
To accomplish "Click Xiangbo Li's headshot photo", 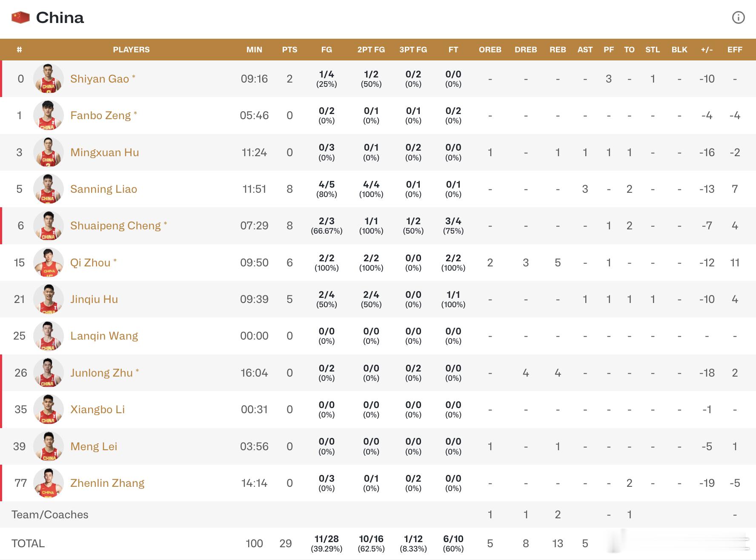I will pyautogui.click(x=49, y=409).
